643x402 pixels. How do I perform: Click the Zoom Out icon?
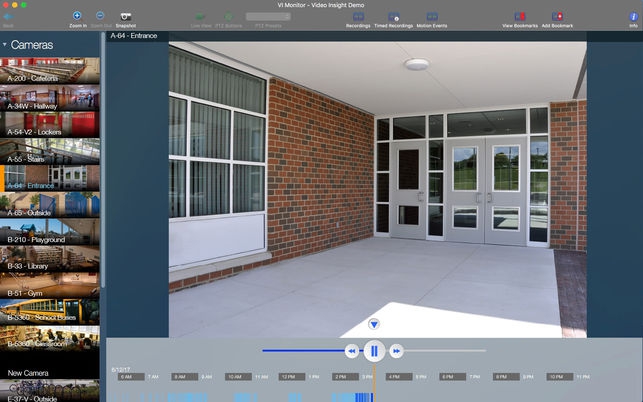100,16
